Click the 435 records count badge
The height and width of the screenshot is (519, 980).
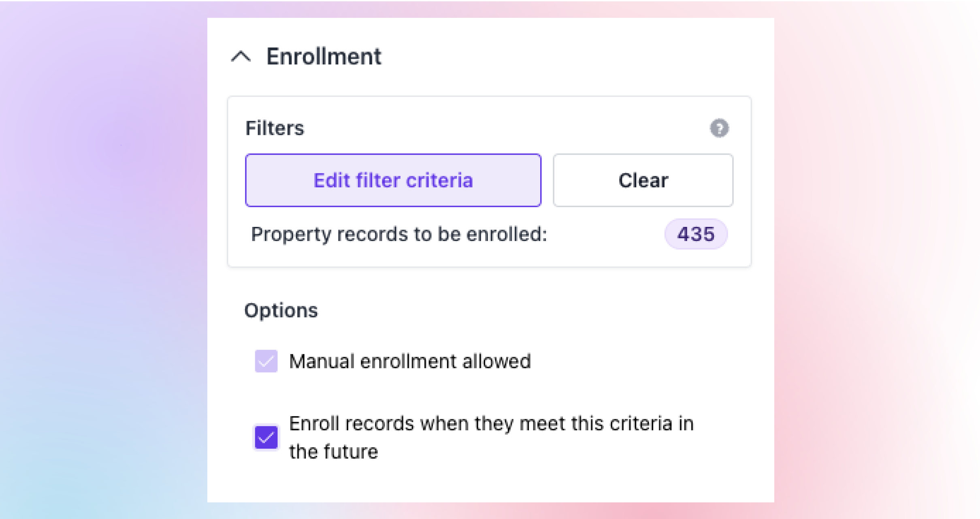pos(696,234)
